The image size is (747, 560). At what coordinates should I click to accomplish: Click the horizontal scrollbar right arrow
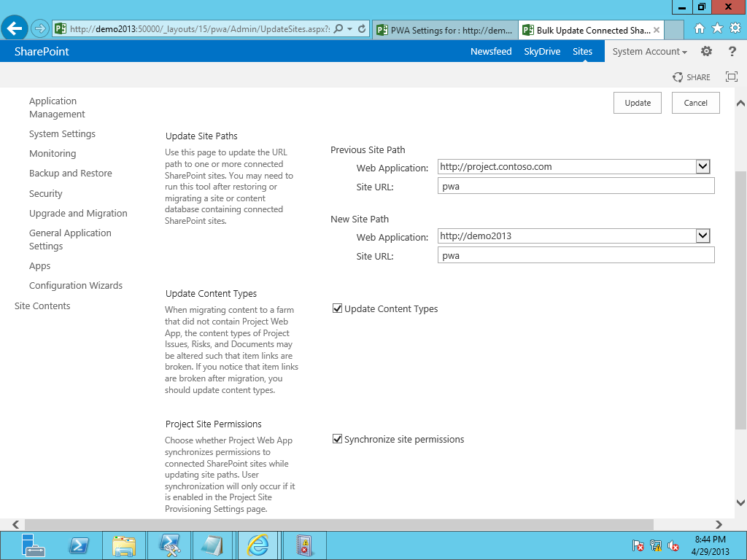(719, 524)
